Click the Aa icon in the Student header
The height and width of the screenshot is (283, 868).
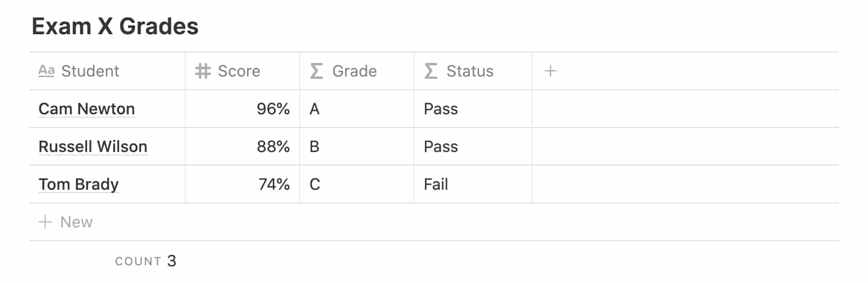pos(46,71)
